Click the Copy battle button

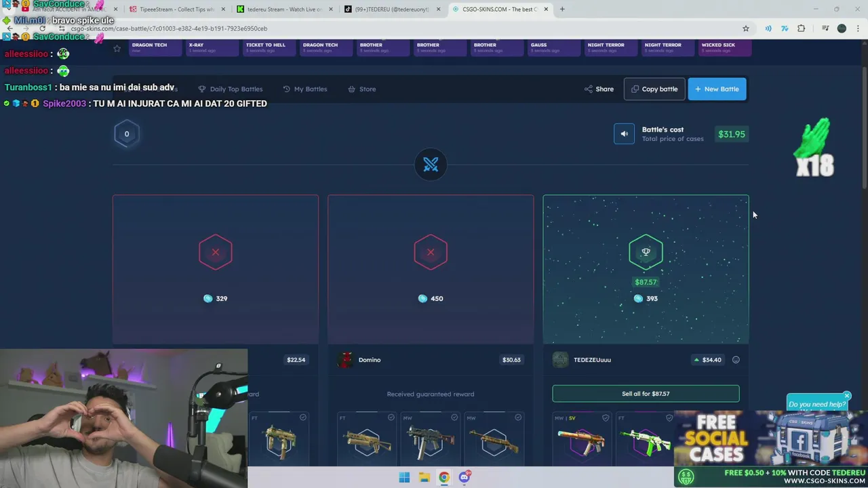coord(654,89)
